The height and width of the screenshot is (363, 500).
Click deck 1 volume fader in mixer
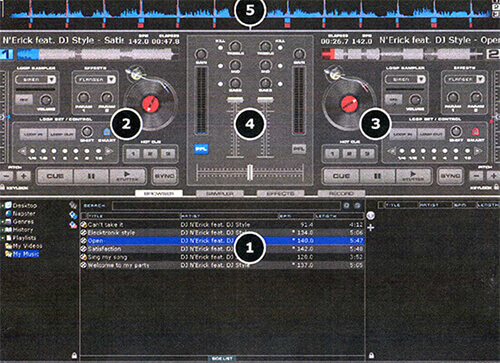tap(235, 100)
